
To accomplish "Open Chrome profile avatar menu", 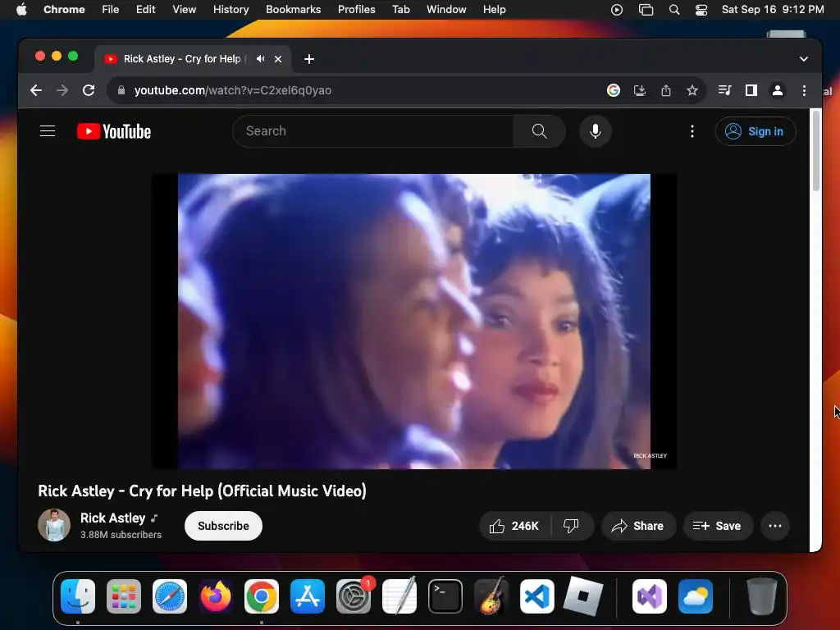I will [x=778, y=90].
